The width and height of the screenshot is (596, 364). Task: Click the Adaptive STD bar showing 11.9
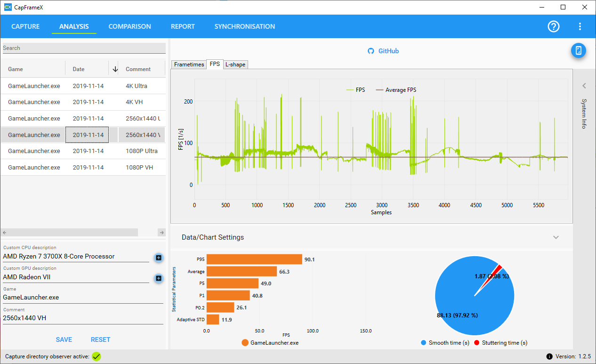213,319
